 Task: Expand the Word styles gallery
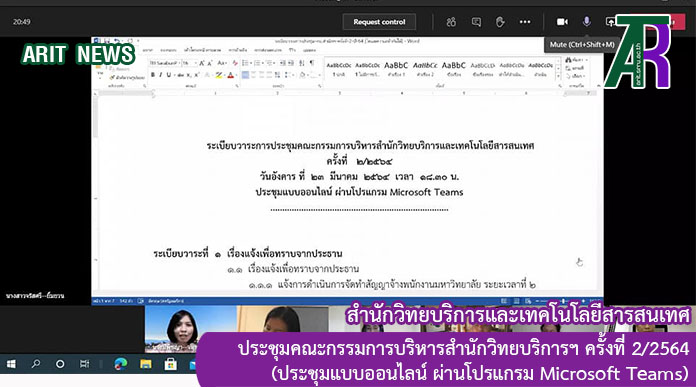(558, 76)
